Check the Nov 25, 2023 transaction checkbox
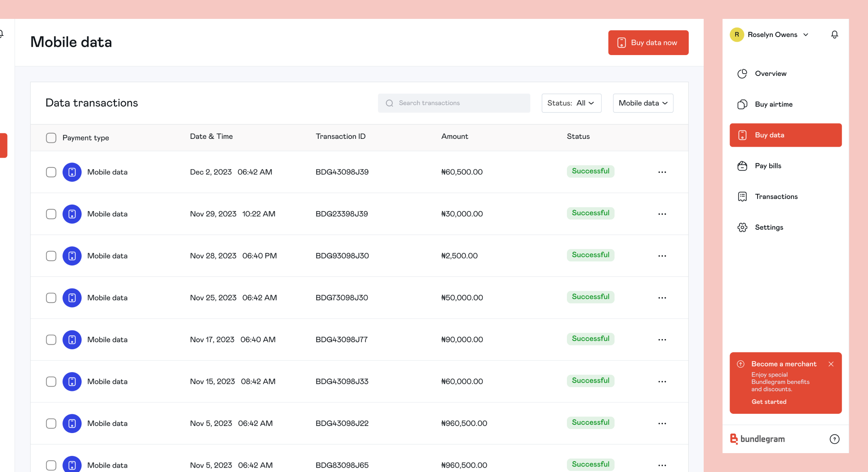868x472 pixels. [51, 298]
